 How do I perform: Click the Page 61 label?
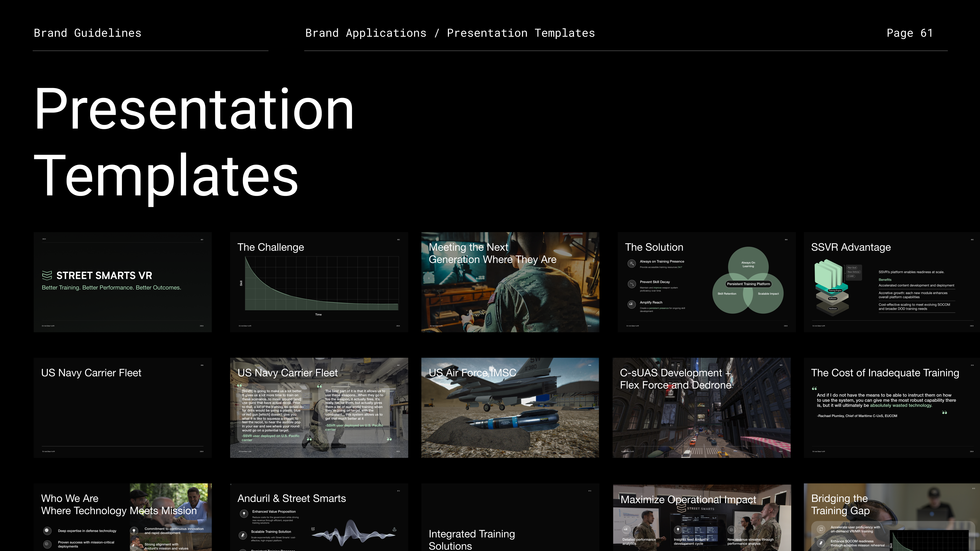[910, 33]
